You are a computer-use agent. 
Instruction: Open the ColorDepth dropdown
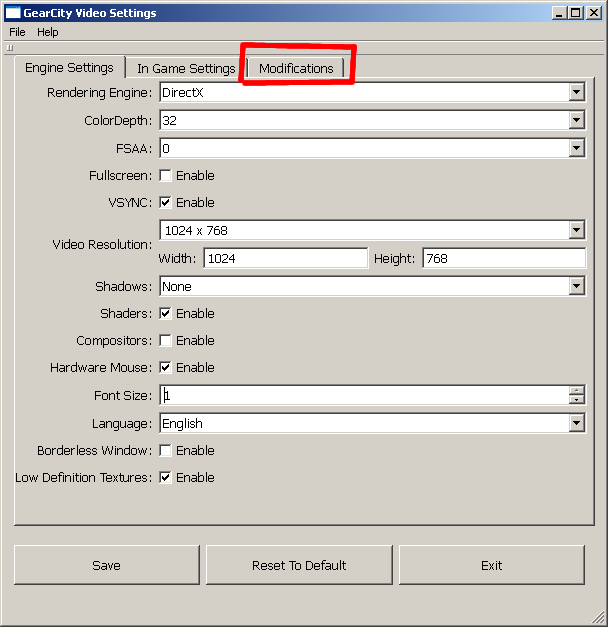(x=576, y=121)
